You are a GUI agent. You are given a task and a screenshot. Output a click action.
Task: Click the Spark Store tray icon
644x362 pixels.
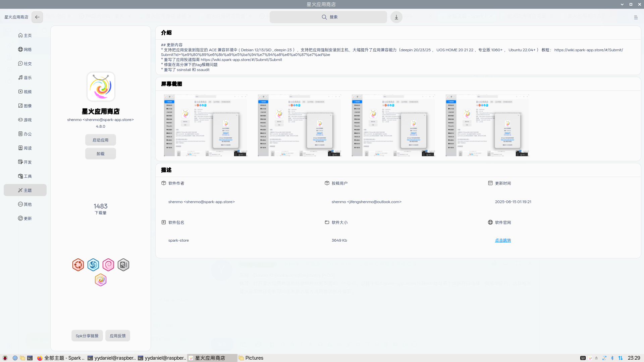coord(590,358)
